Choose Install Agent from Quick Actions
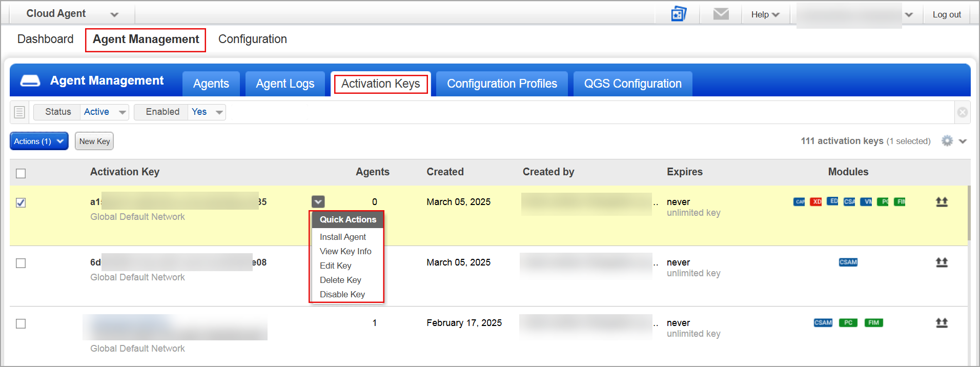The image size is (980, 367). (342, 237)
